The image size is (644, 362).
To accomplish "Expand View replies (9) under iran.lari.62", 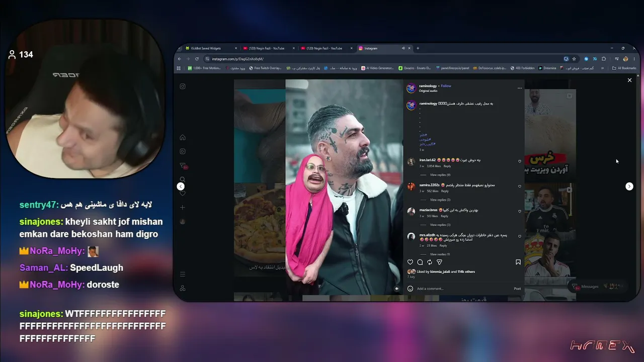I will pos(440,175).
